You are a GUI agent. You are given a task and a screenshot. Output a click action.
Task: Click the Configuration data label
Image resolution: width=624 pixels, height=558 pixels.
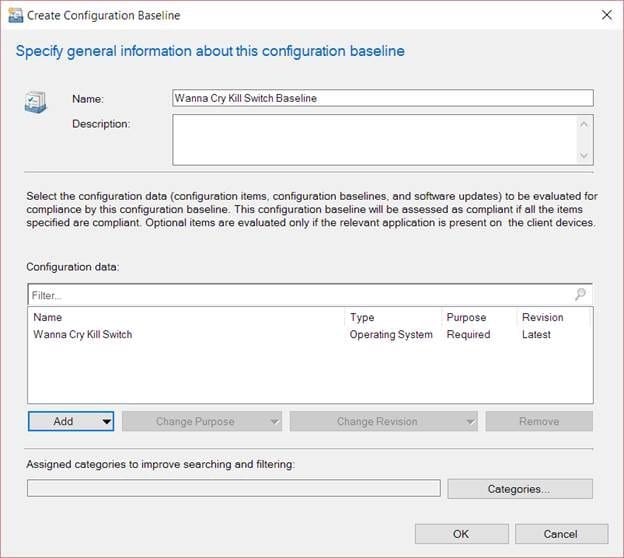pos(73,267)
